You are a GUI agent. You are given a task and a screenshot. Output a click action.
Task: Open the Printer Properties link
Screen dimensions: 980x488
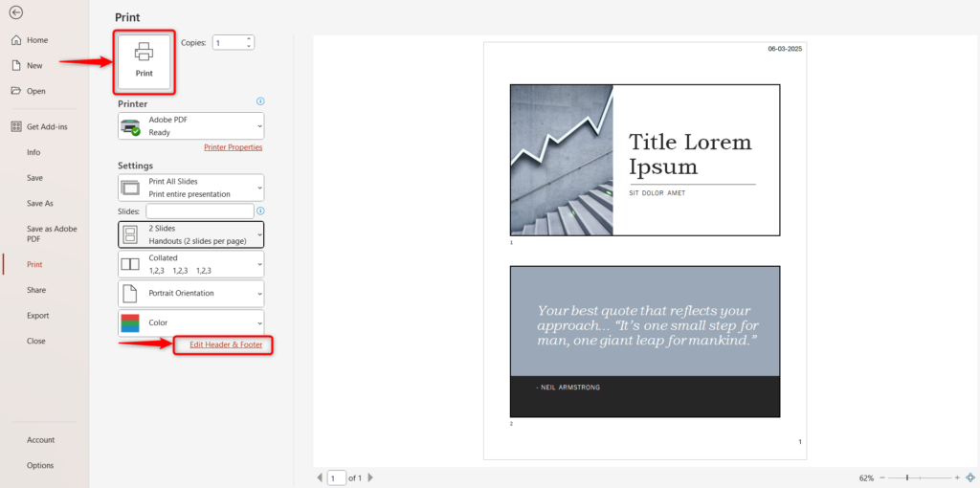coord(233,147)
